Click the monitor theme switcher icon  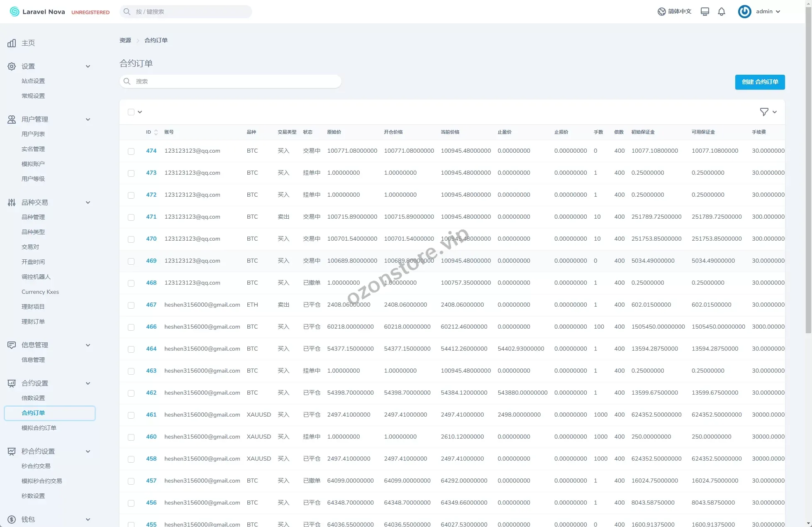pos(705,12)
